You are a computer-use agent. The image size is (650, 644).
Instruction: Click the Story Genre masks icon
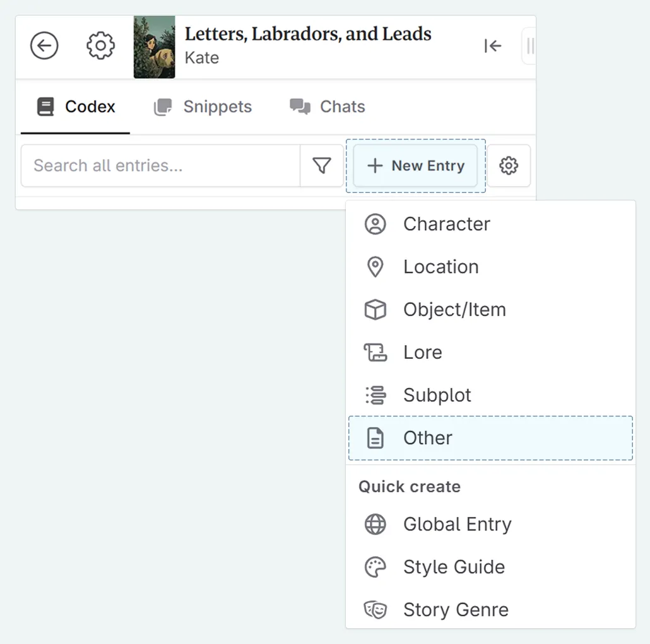(375, 609)
